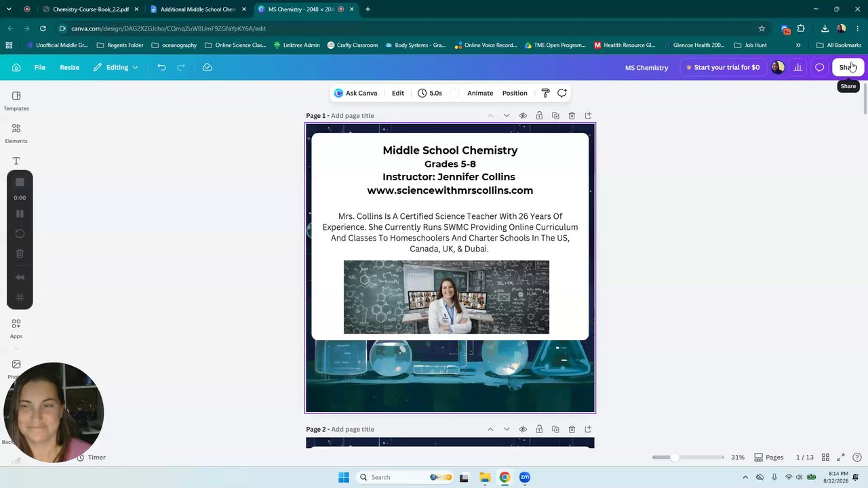Hide Page 2 with the eye icon

point(523,429)
